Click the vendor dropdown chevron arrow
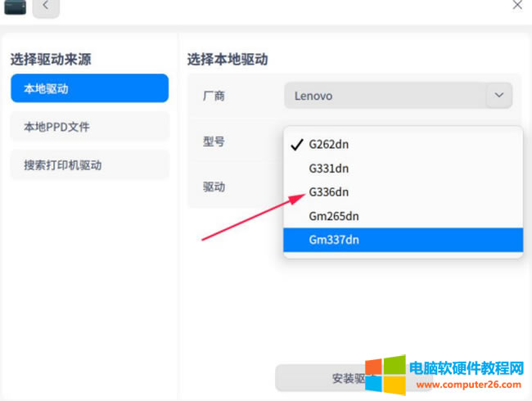 pos(498,96)
